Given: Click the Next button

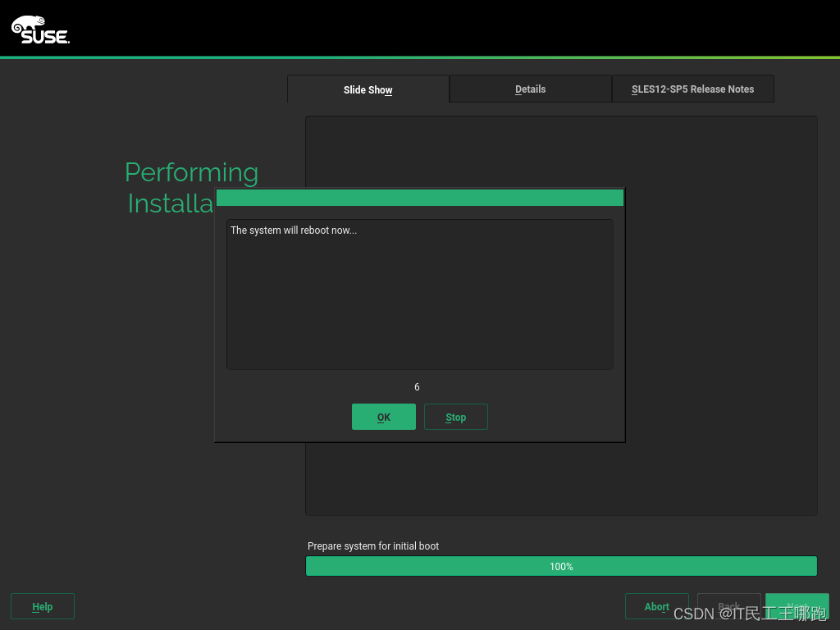Looking at the screenshot, I should pyautogui.click(x=796, y=606).
